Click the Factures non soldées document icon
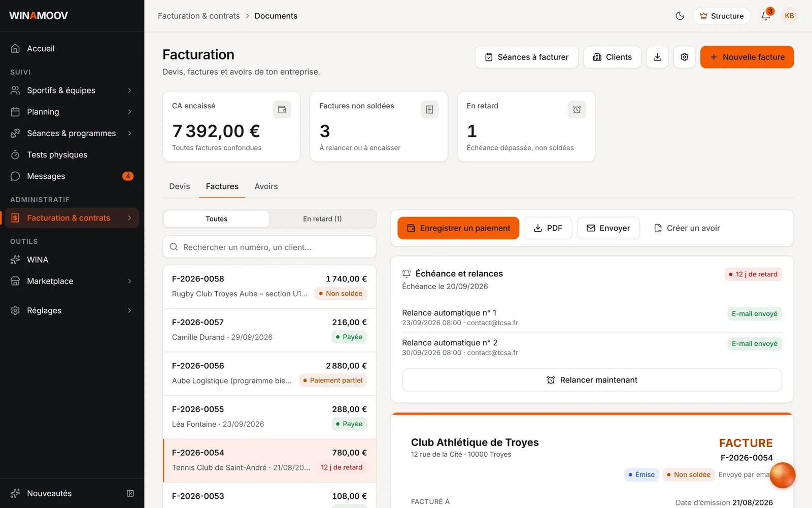The width and height of the screenshot is (812, 508). click(429, 109)
